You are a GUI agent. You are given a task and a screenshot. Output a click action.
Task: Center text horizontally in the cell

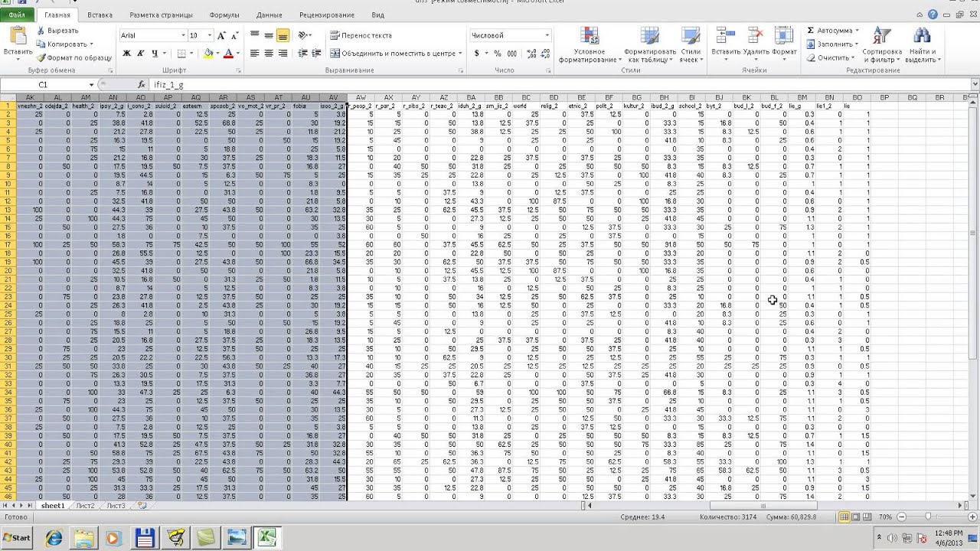click(x=269, y=54)
